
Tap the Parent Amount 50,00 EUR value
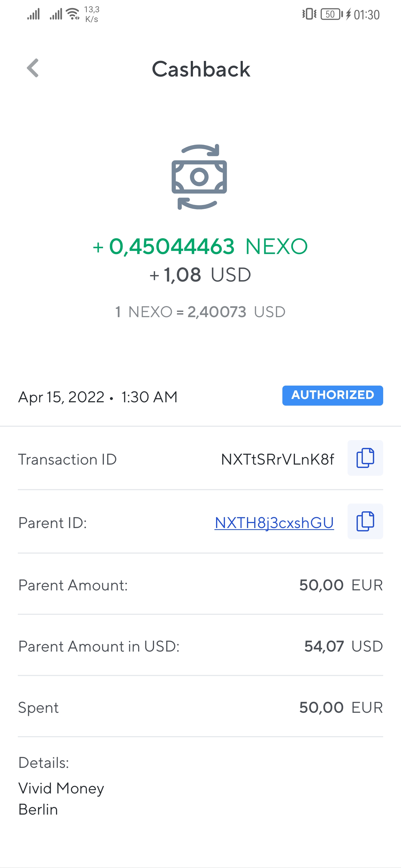point(341,585)
